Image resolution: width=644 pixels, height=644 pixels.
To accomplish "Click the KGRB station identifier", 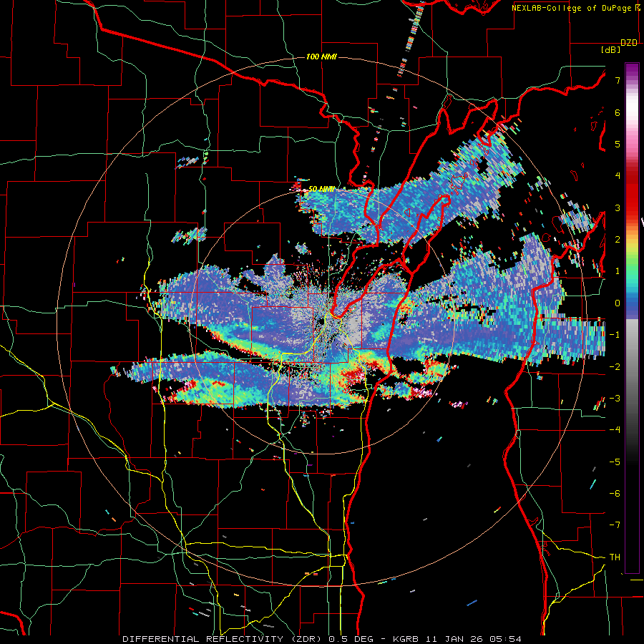I will pos(406,639).
